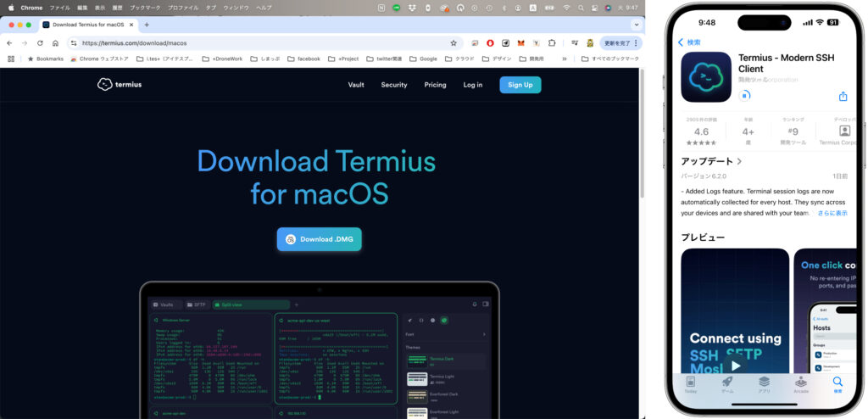Tap the Today tab icon
868x419 pixels.
point(690,382)
